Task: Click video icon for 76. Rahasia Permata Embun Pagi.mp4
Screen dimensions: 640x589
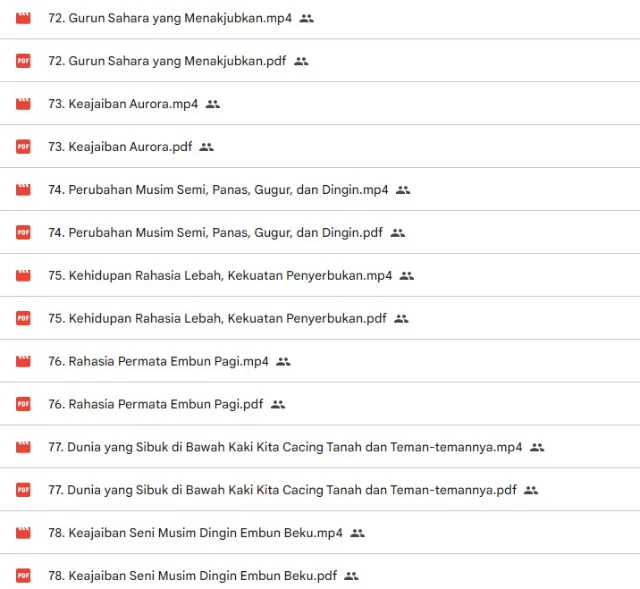Action: (23, 362)
